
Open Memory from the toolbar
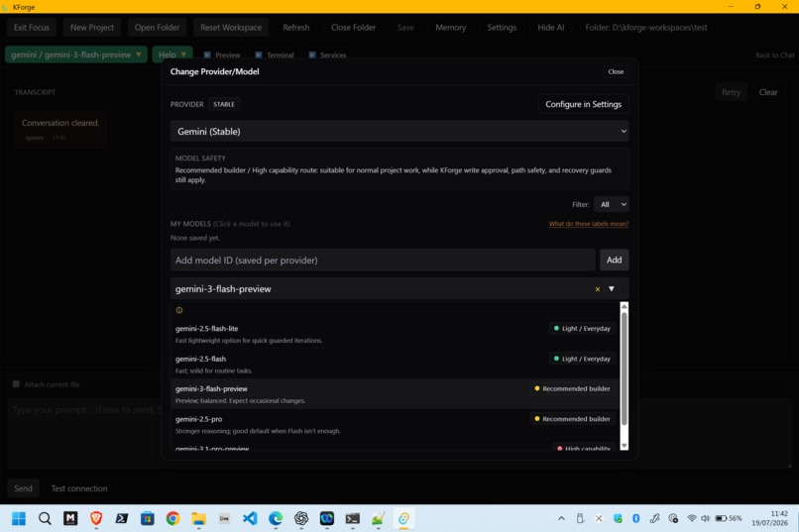pos(450,28)
